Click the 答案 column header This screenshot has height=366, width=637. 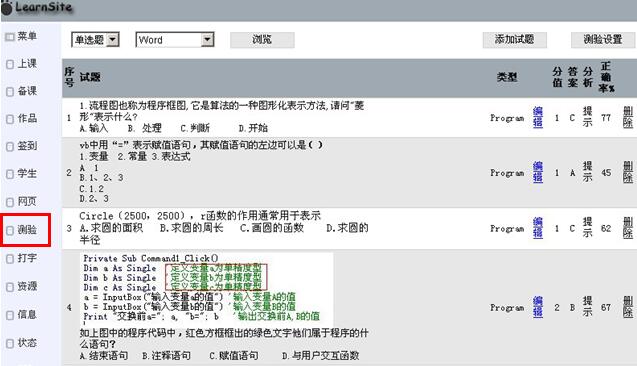(572, 77)
